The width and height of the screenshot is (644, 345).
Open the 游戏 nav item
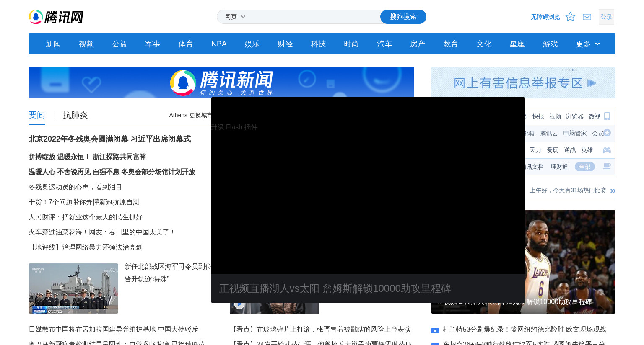[550, 44]
